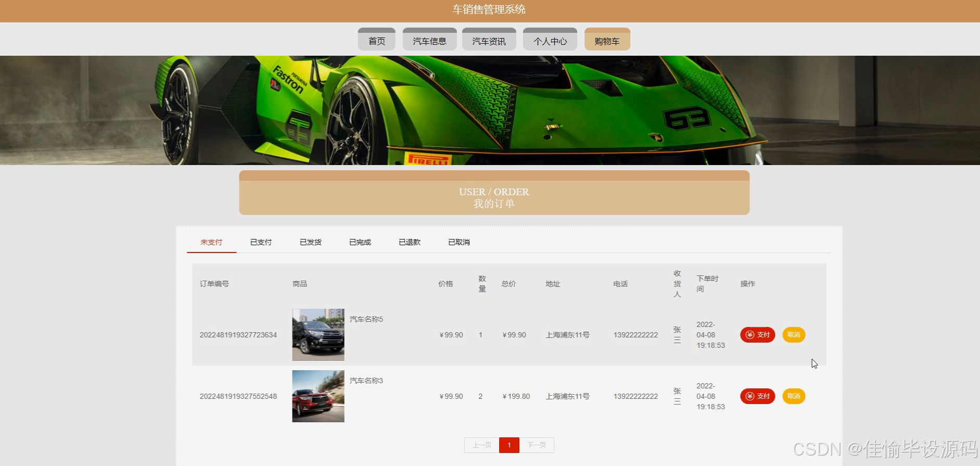Click the 我的订单 section heading
The width and height of the screenshot is (980, 466).
point(494,204)
